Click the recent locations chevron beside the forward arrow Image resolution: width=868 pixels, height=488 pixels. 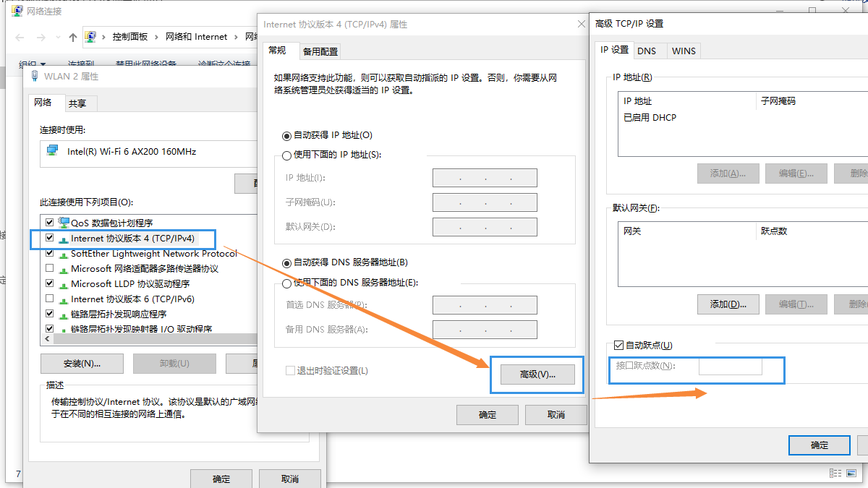coord(59,37)
